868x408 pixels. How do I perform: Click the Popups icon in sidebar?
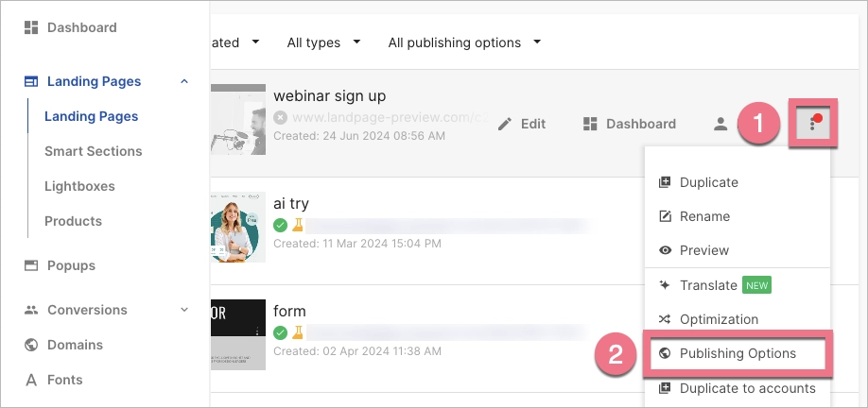pyautogui.click(x=31, y=265)
